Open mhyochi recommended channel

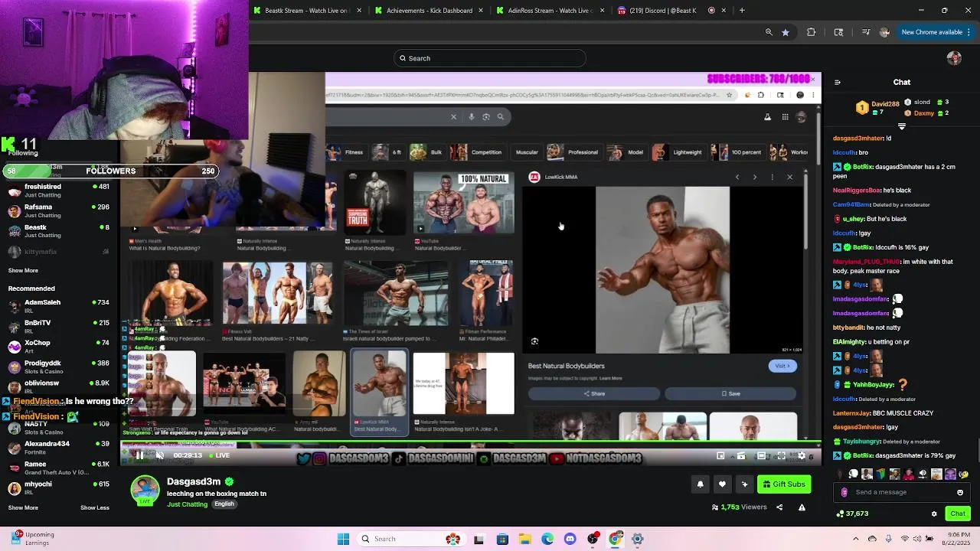tap(59, 488)
